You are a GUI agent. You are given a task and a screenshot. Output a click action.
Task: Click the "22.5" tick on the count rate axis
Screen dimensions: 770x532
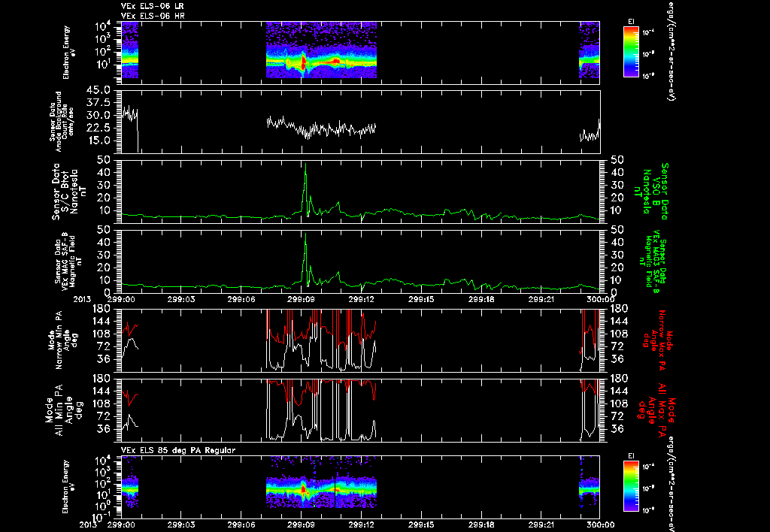tap(100, 128)
